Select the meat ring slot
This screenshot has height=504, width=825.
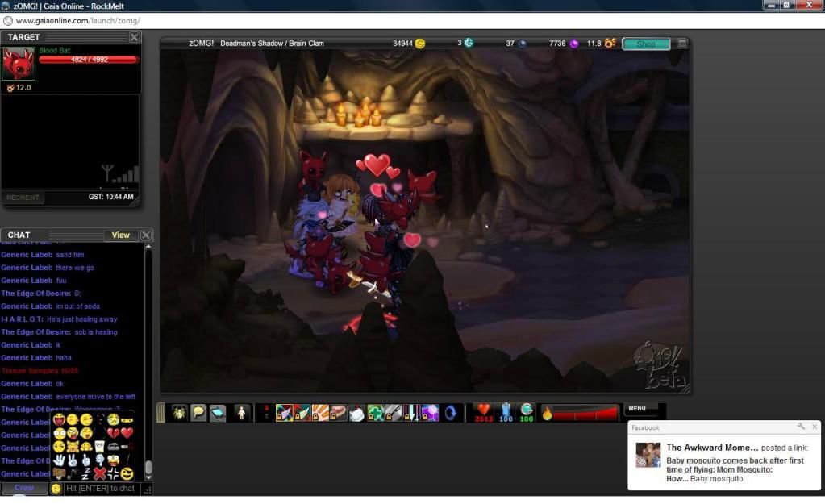pos(339,412)
